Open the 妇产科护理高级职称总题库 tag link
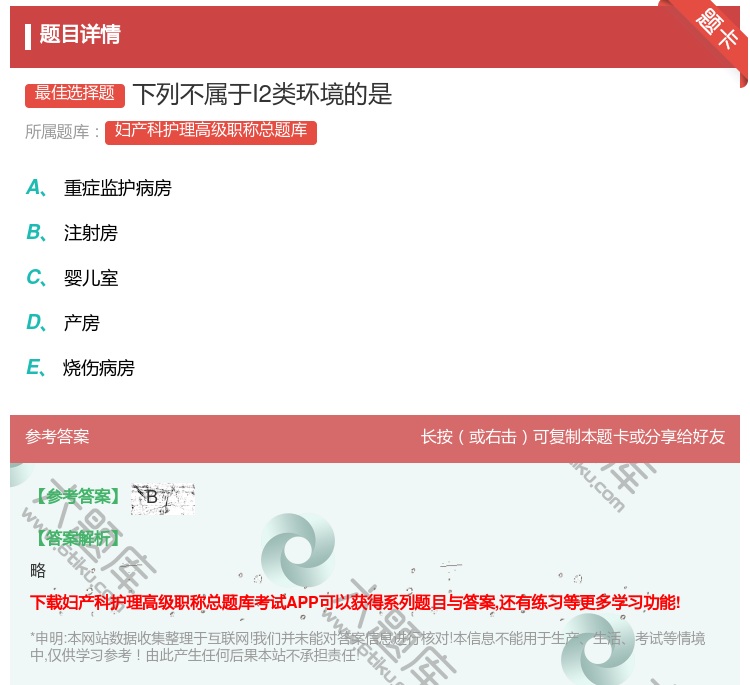The width and height of the screenshot is (750, 685). point(211,132)
